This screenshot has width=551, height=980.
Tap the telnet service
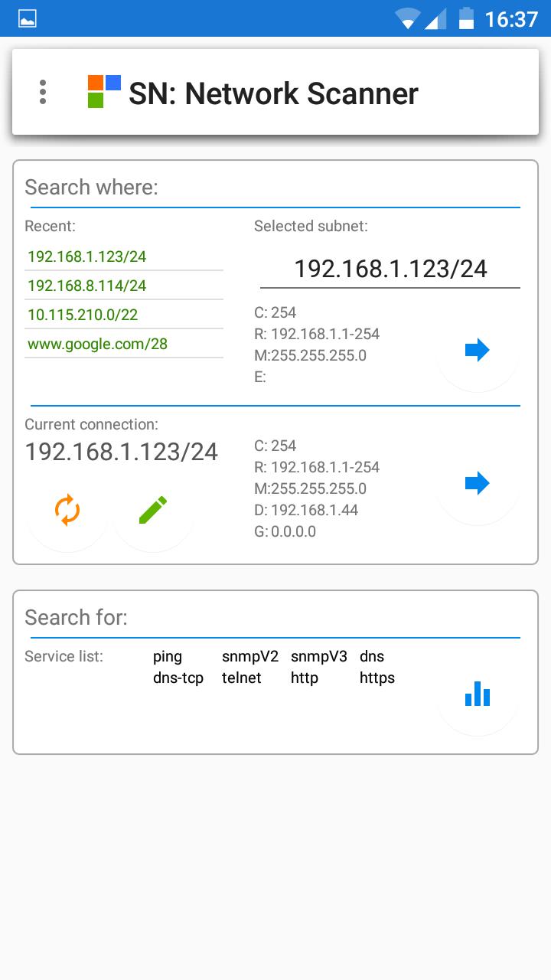coord(242,678)
